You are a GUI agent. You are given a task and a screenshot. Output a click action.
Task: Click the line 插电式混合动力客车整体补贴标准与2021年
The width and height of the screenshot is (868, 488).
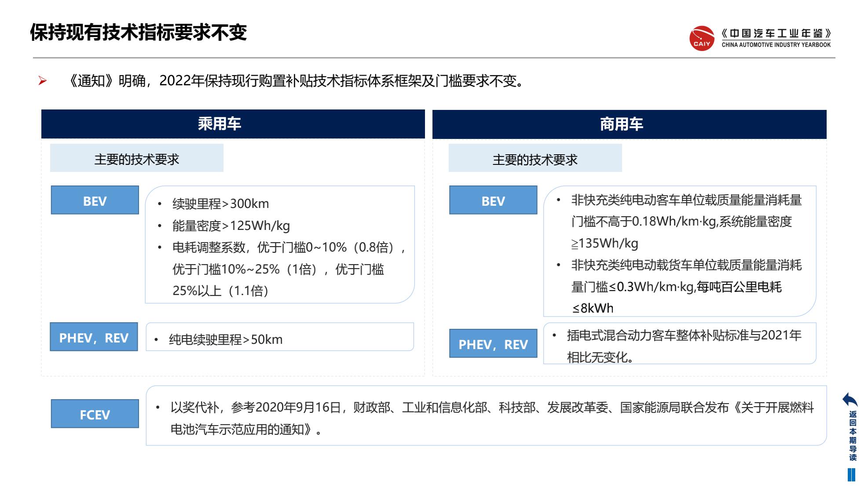point(684,335)
